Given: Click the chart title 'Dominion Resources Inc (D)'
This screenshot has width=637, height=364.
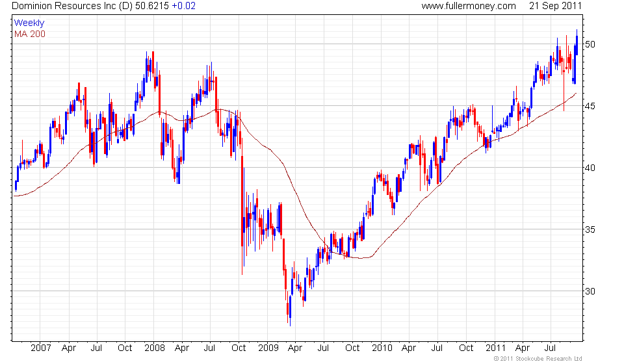Looking at the screenshot, I should coord(72,6).
